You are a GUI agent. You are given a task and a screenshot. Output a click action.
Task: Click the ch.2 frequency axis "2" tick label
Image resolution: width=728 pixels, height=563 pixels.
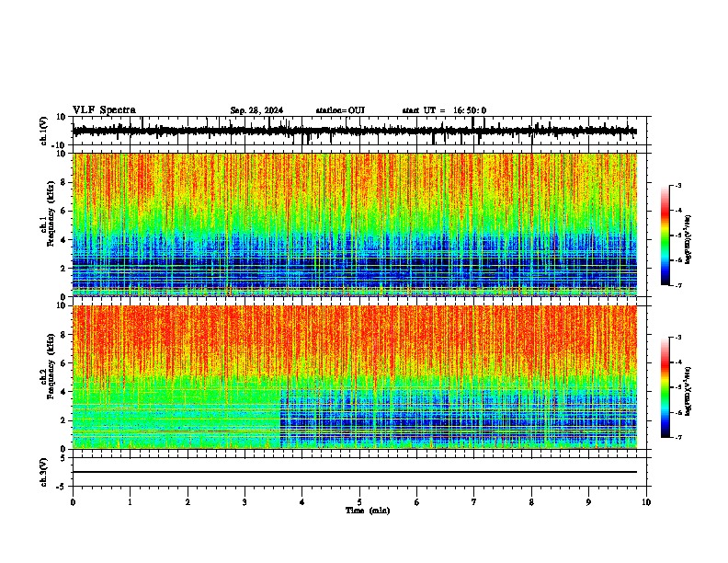64,420
